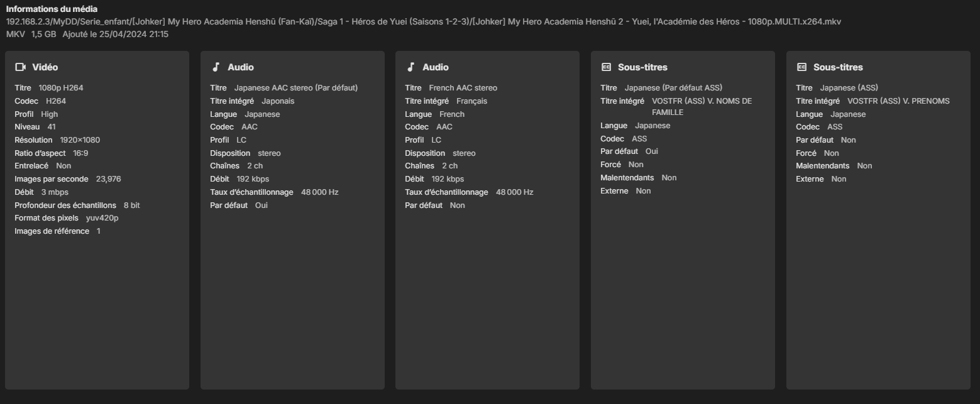Click the subtitles icon on the PRENOMS card
Screen dimensions: 980x404
[x=801, y=67]
